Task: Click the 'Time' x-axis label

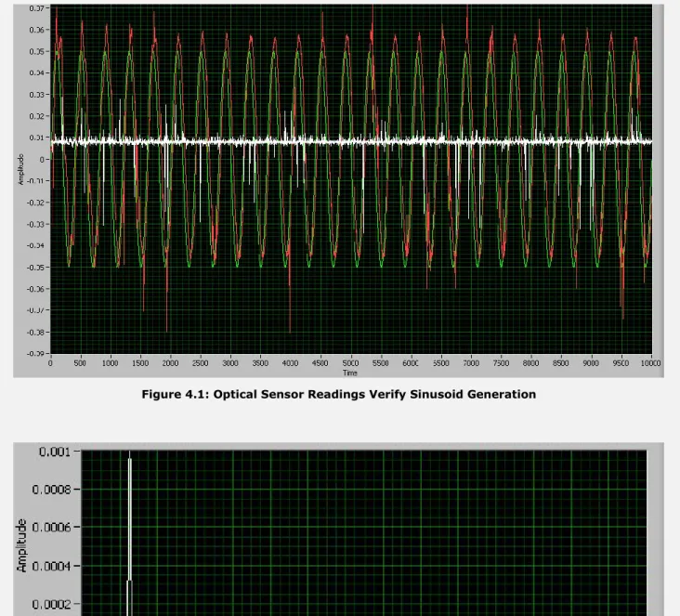Action: [350, 373]
